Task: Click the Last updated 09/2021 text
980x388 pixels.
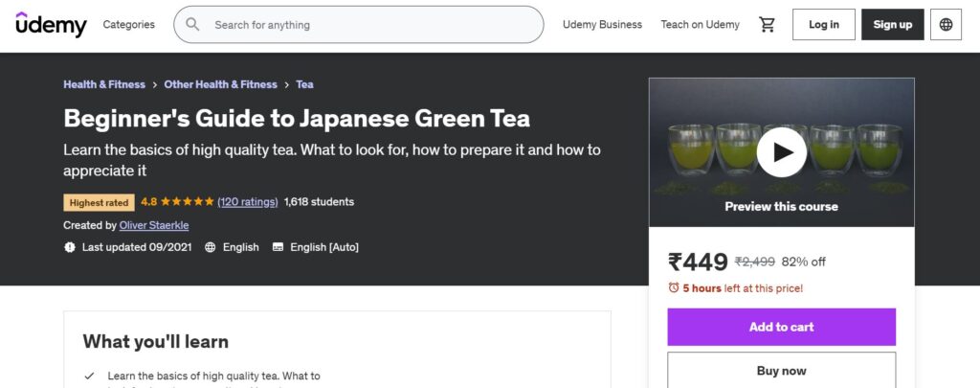Action: point(137,246)
